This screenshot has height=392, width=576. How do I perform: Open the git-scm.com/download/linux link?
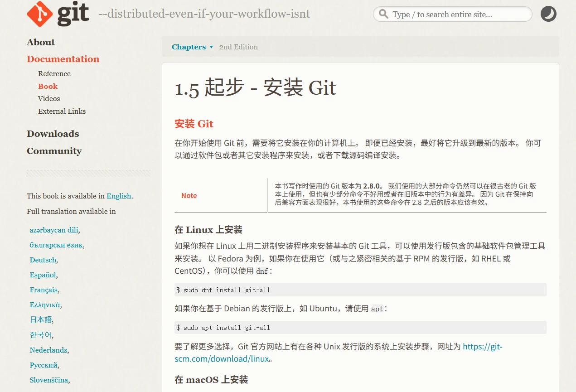pos(339,353)
